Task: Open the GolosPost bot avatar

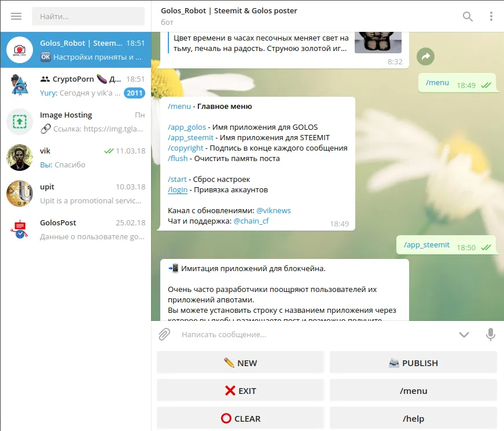Action: point(20,229)
